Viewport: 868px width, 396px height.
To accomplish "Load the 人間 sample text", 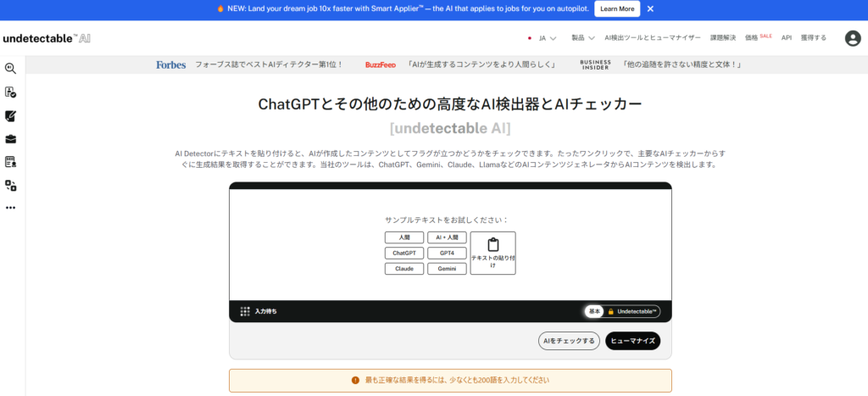I will (404, 237).
